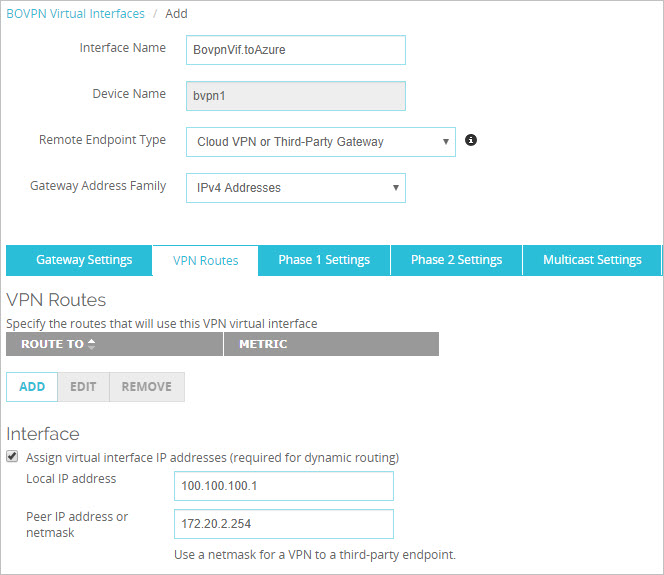Click the Device Name field bvpn1
Screen dimensions: 664x575
click(x=295, y=96)
